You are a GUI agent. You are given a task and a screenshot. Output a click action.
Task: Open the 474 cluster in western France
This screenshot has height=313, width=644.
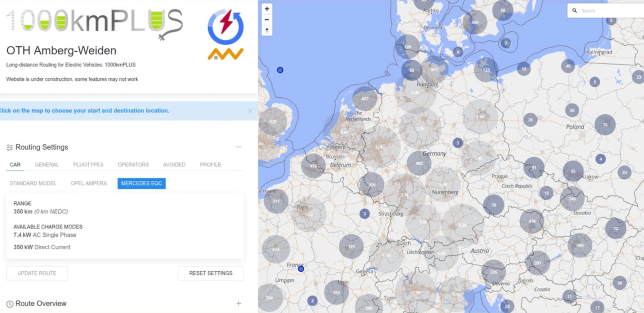[x=276, y=249]
